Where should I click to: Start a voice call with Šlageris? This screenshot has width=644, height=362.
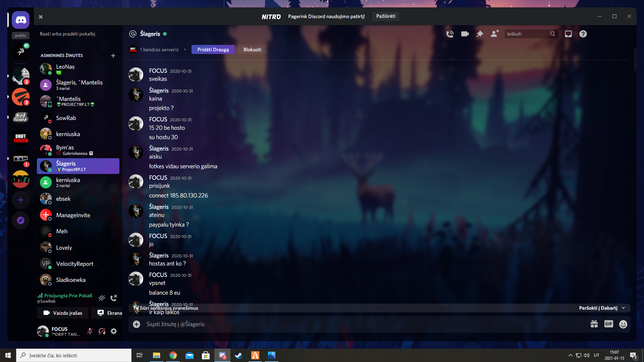point(450,34)
